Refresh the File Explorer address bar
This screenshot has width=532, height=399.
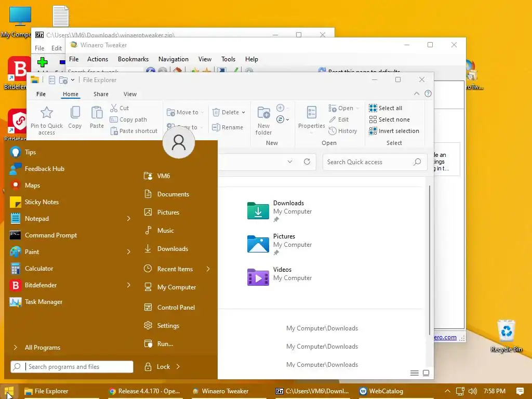[307, 162]
